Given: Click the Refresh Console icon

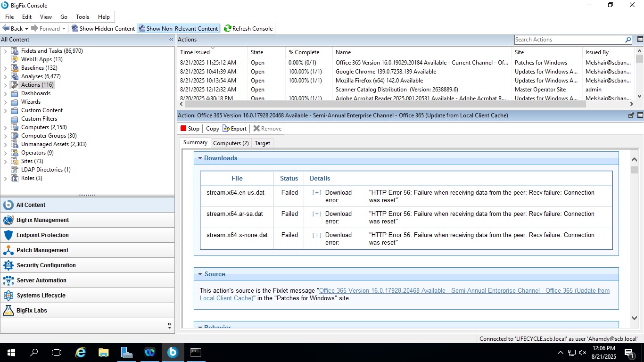Looking at the screenshot, I should (227, 29).
